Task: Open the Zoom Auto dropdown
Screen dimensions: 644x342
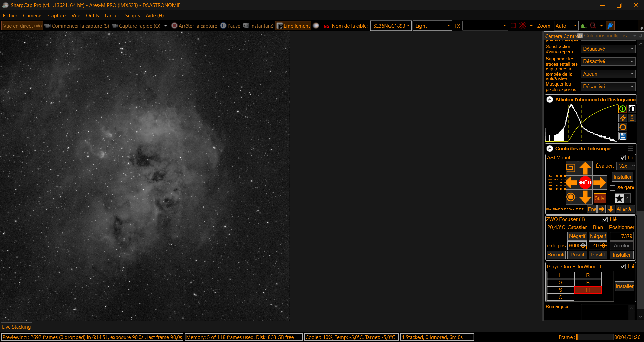Action: (x=566, y=26)
